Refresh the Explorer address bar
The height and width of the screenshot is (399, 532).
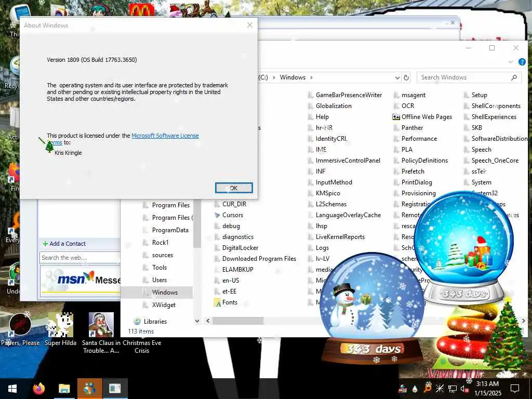tap(406, 78)
